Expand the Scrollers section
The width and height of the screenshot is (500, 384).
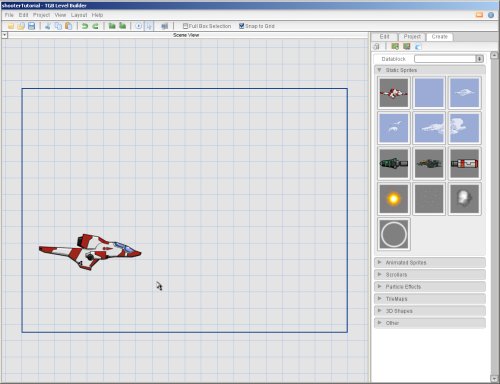(430, 275)
